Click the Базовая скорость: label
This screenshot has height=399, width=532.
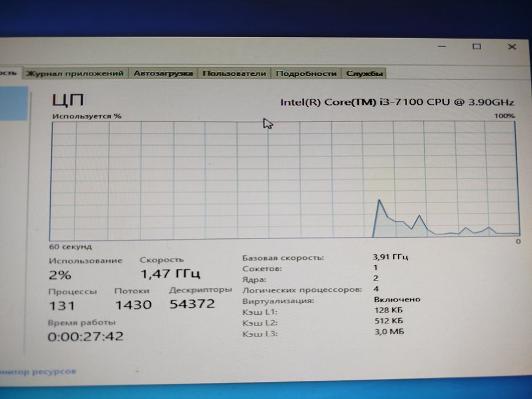[283, 258]
